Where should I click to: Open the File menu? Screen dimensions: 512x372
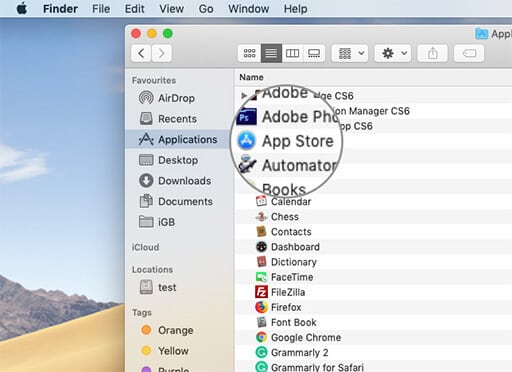[x=101, y=9]
